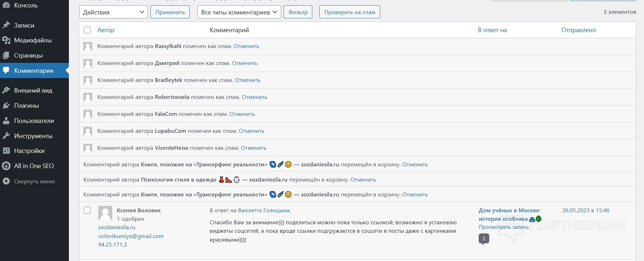This screenshot has height=261, width=644.
Task: Click the Страницы pages icon
Action: coord(6,55)
